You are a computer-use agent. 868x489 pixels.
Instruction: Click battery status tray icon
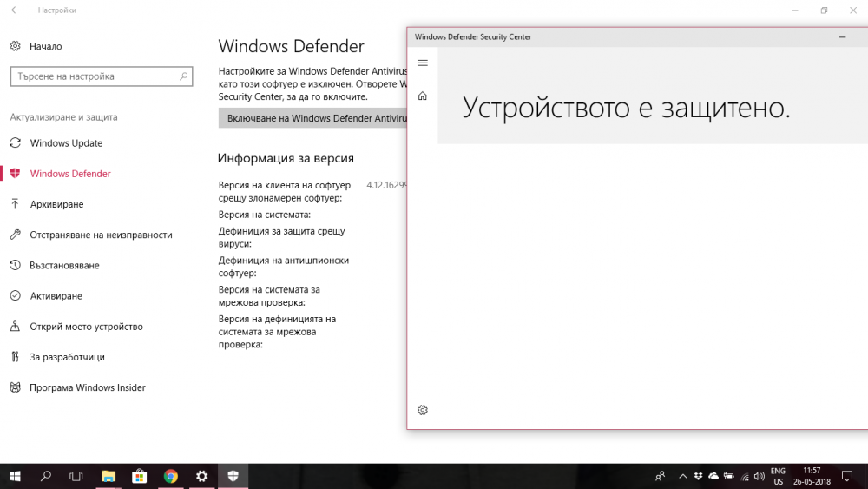pos(729,476)
